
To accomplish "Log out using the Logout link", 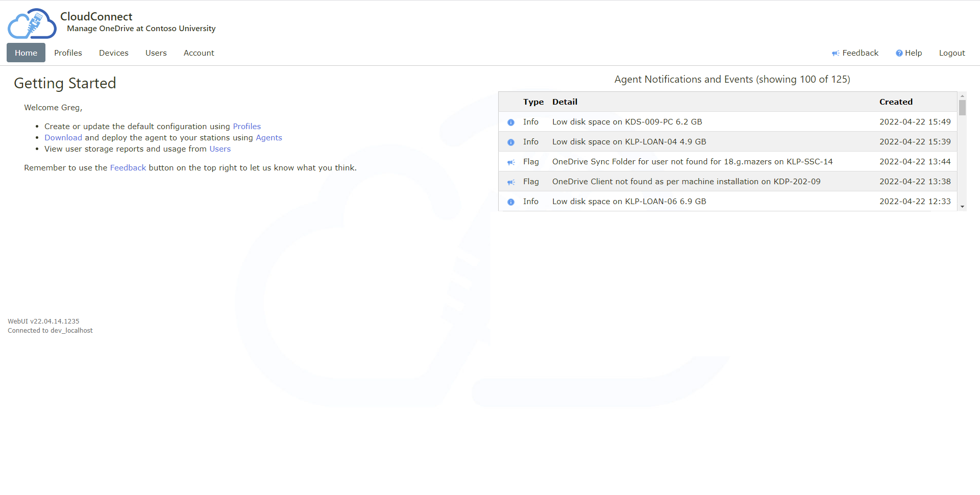I will tap(951, 53).
